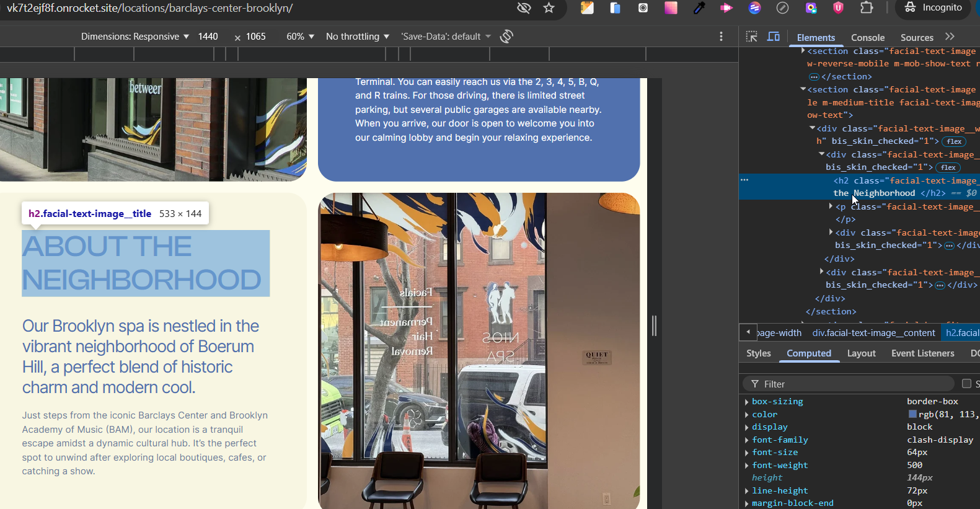The image size is (980, 509).
Task: Select div.facial-text-image__content in breadcrumb
Action: coord(873,333)
